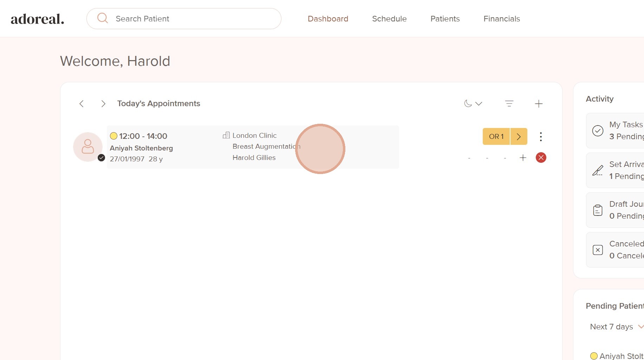Click the small plus icon beside the dashes
This screenshot has height=360, width=644.
[x=523, y=157]
